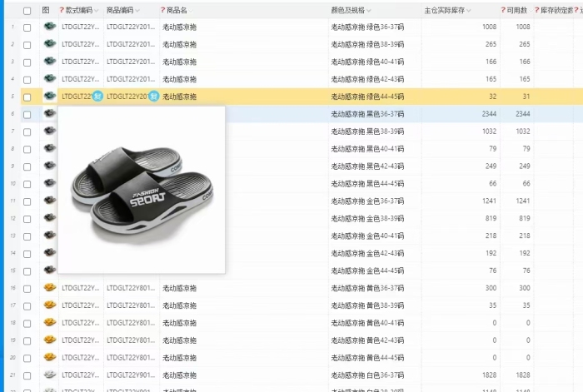Tick the select-all checkbox in the table header

coord(27,11)
